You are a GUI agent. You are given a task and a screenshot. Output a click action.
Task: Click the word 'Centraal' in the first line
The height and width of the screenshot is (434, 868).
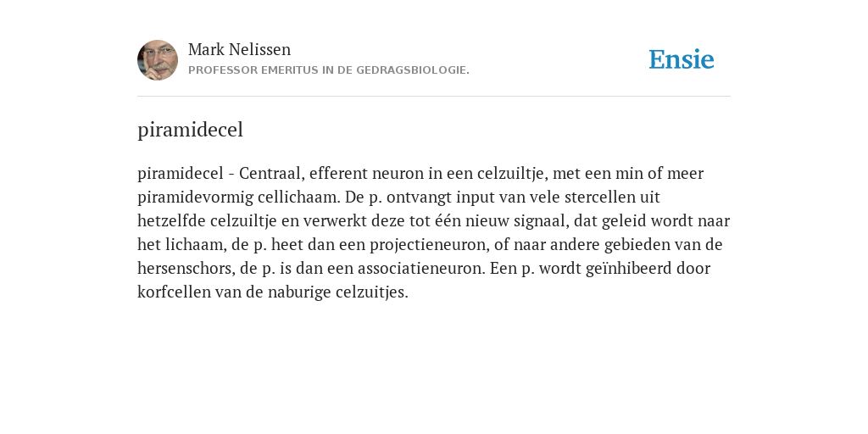pyautogui.click(x=272, y=173)
